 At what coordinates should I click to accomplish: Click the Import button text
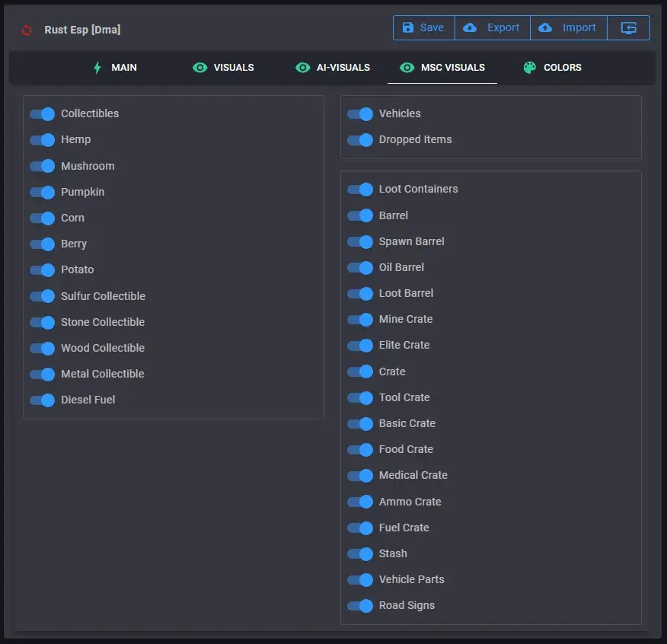[x=579, y=28]
